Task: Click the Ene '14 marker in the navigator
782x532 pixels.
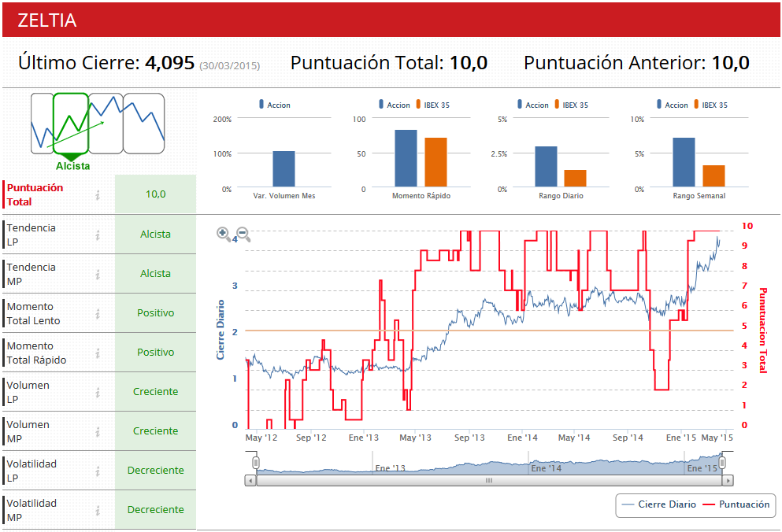Action: click(546, 468)
